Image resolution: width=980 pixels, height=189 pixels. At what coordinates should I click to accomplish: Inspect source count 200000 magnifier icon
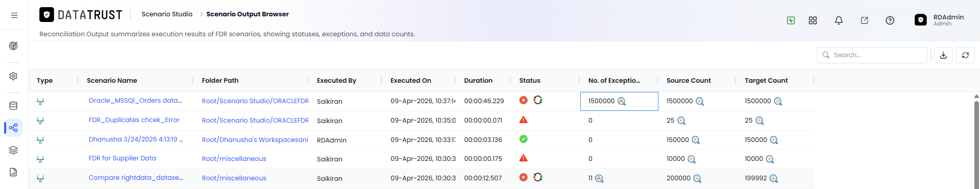pos(697,178)
